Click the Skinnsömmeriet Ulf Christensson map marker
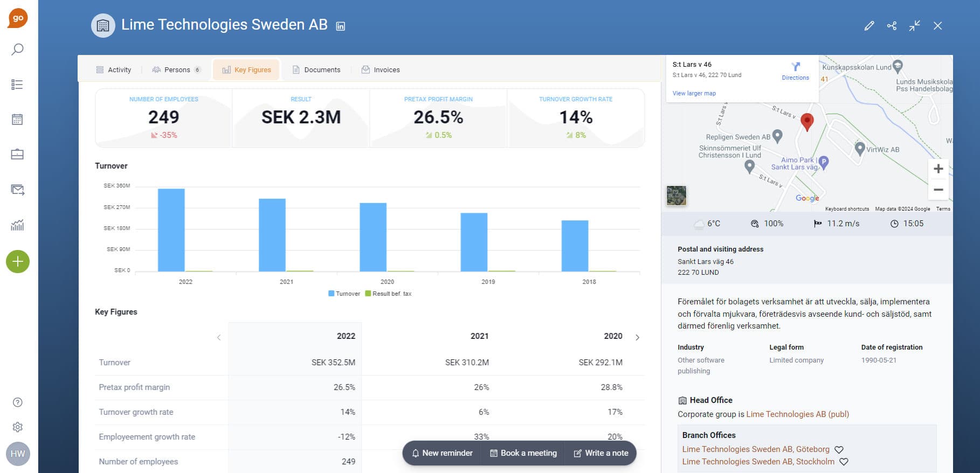 coord(749,166)
